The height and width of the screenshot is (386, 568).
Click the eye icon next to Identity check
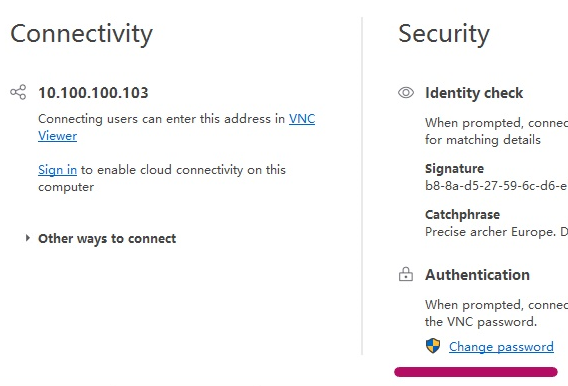click(406, 93)
